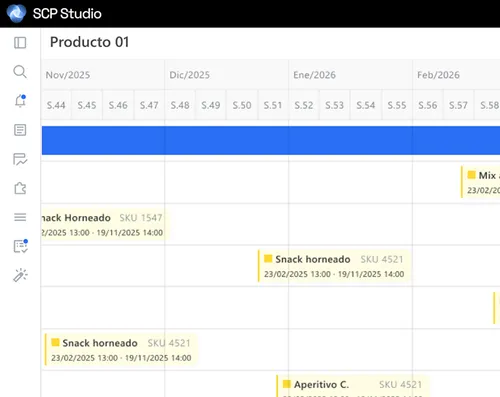Viewport: 500px width, 397px height.
Task: Select week S.47 column
Action: tap(149, 105)
